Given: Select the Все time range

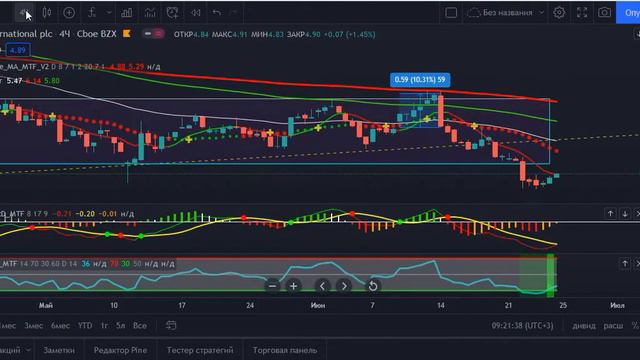Looking at the screenshot, I should click(x=140, y=326).
